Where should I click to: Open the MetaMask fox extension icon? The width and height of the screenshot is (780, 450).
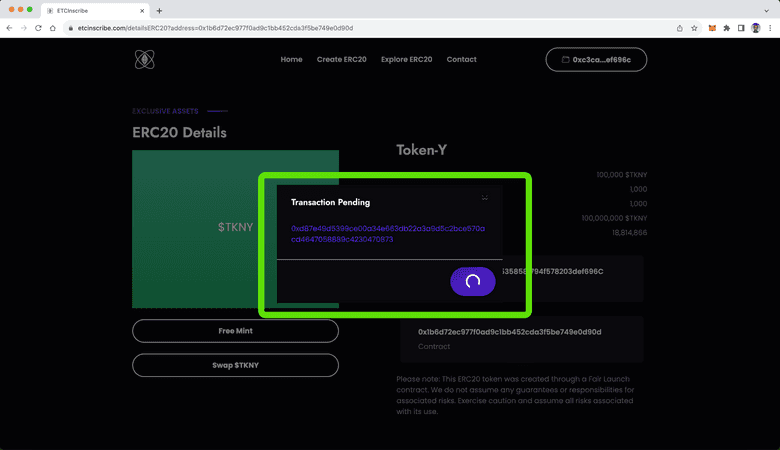(x=712, y=28)
